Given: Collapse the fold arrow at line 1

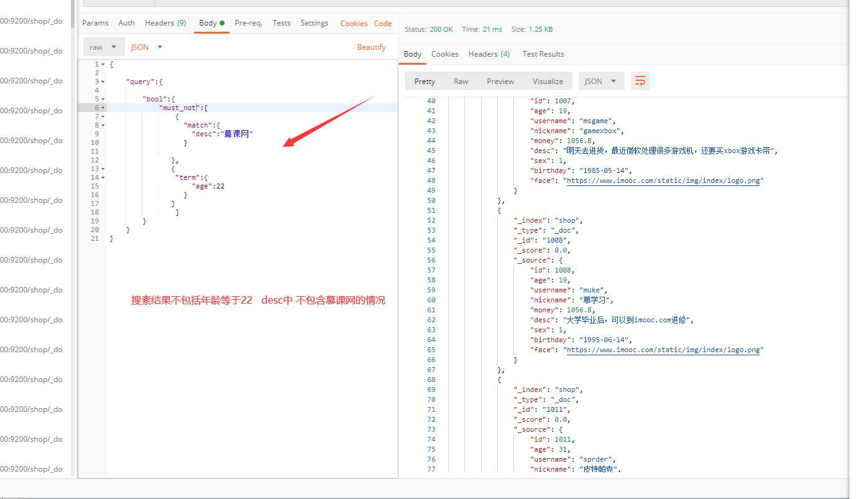Looking at the screenshot, I should (x=103, y=65).
